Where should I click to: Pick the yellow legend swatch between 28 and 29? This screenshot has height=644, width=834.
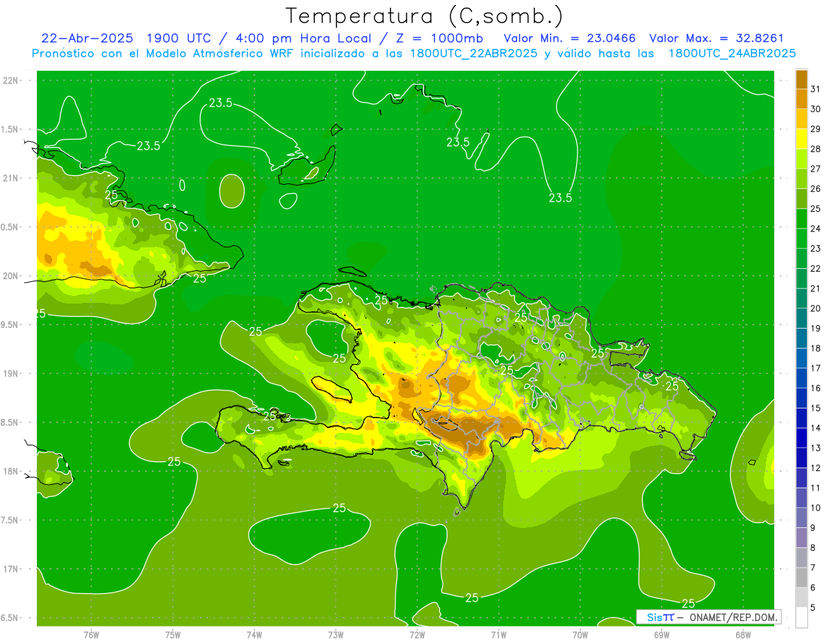[801, 139]
